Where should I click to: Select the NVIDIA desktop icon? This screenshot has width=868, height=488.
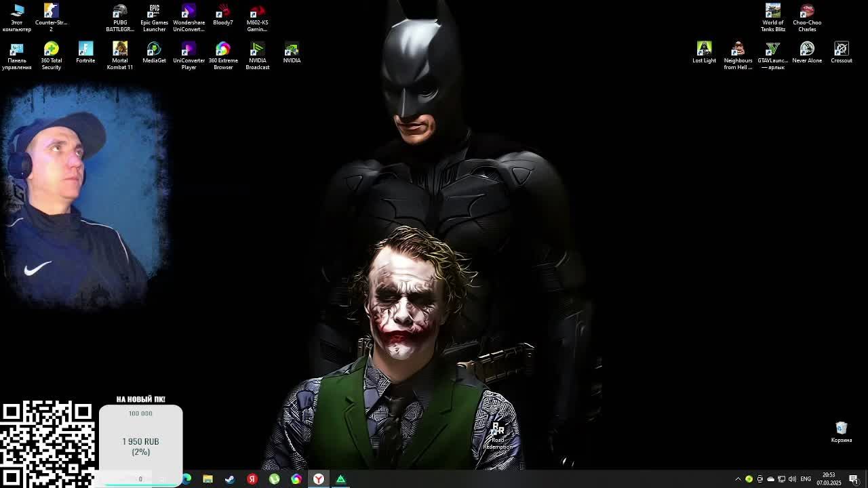[x=292, y=53]
